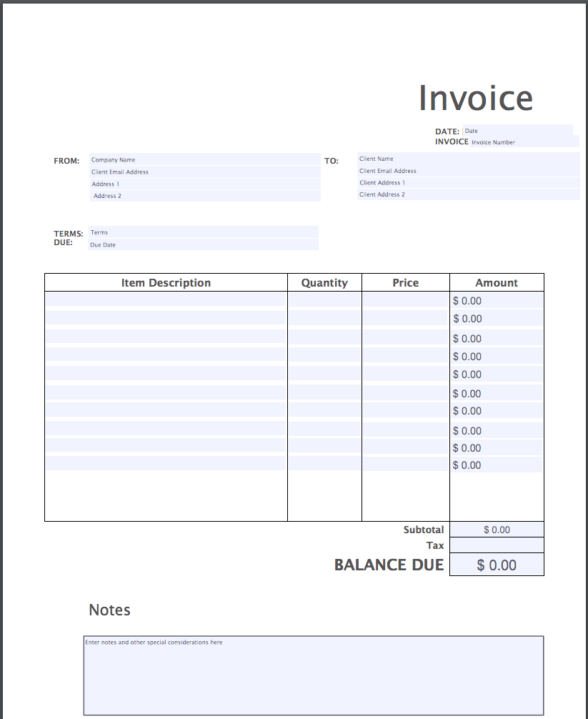Select the first Quantity cell
Viewport: 588px width, 719px height.
pyautogui.click(x=324, y=300)
